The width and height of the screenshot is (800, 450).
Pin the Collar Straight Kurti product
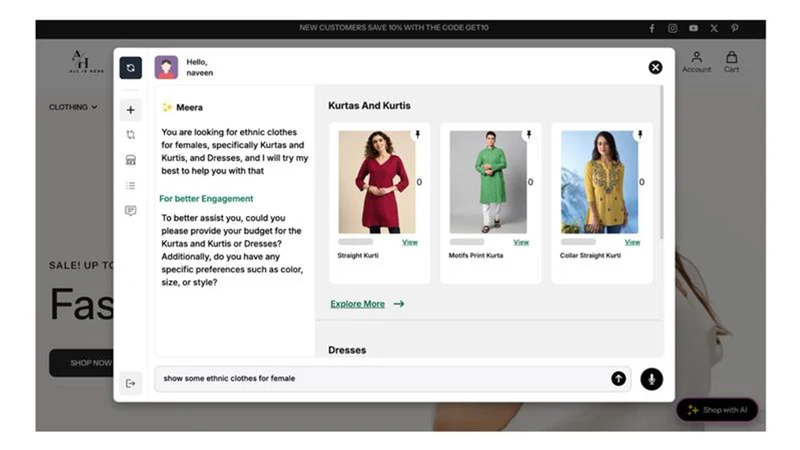click(x=640, y=134)
